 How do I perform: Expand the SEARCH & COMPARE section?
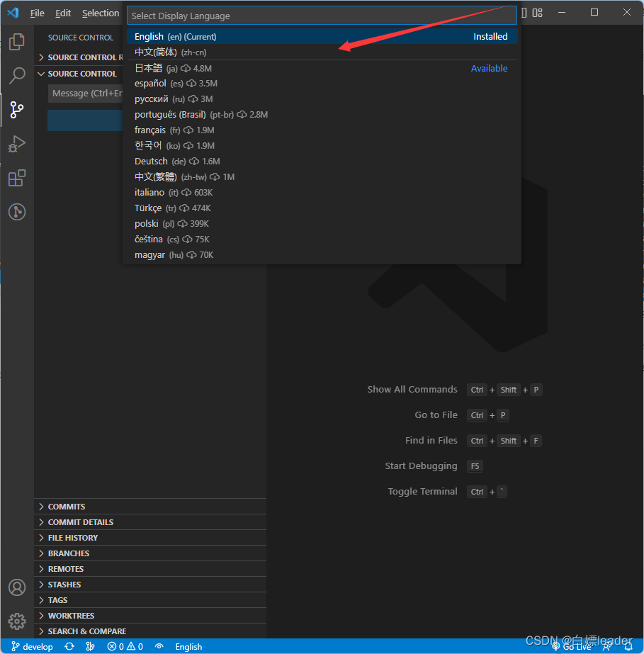point(150,631)
